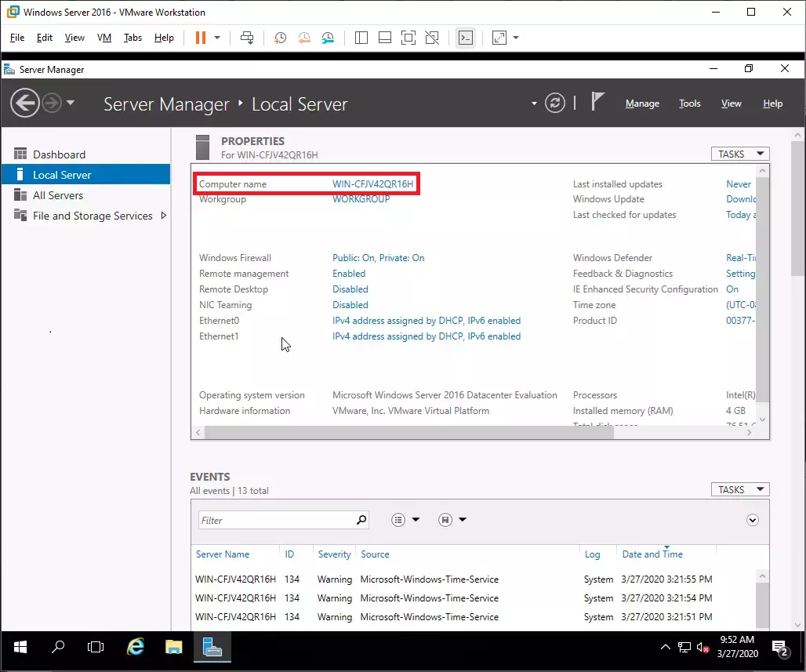Open the Windows Start menu
Viewport: 806px width, 672px height.
[20, 647]
